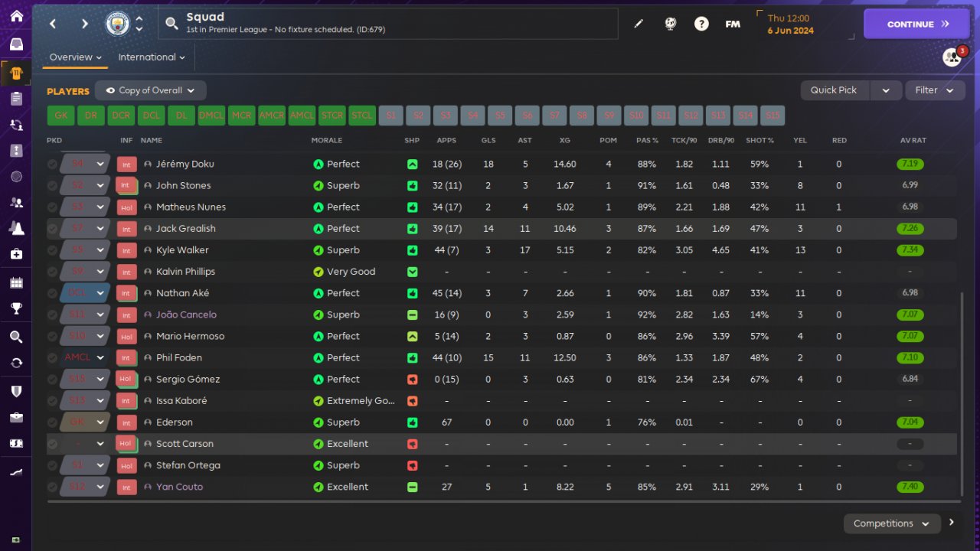Open the International tab menu
980x551 pixels.
point(152,57)
